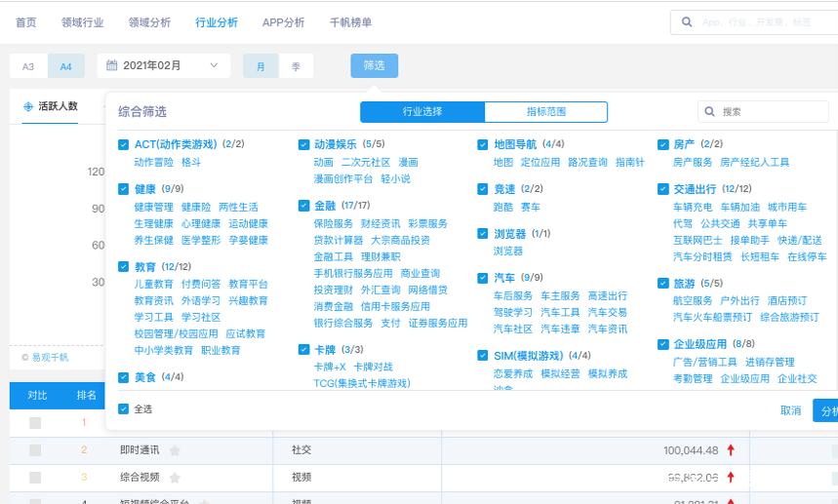
Task: Select the 动作冒险 subcategory
Action: coord(153,162)
